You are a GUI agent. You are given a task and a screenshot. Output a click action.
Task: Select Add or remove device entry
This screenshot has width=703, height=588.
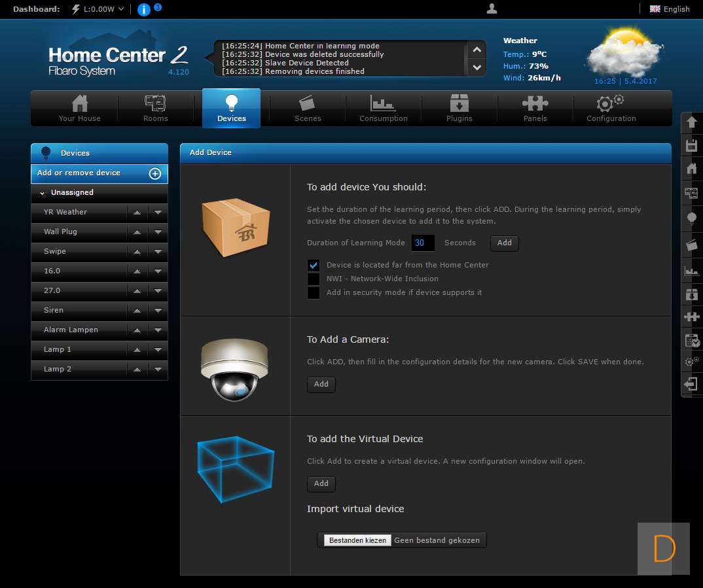(99, 174)
